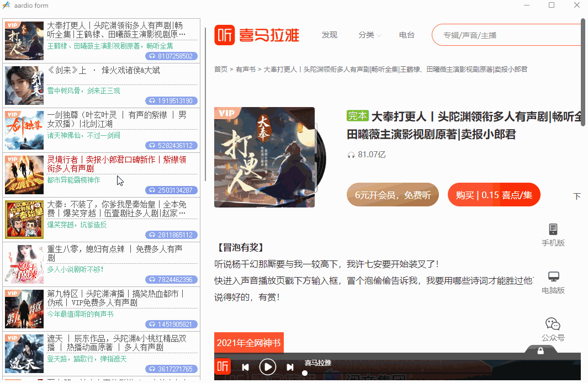The height and width of the screenshot is (383, 588).
Task: Click the play count badge 5282436112
Action: pos(171,145)
